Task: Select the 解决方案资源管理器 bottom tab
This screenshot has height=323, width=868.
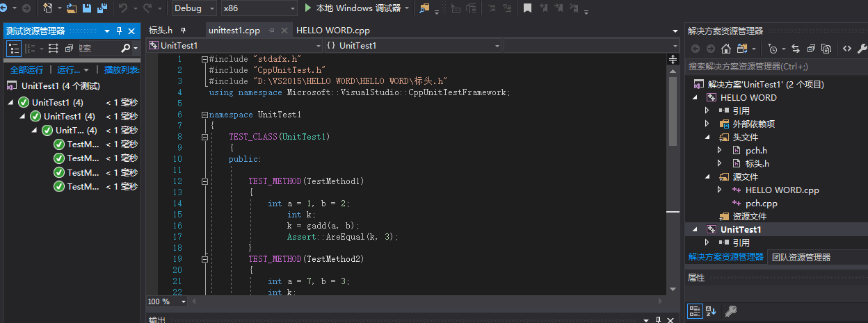Action: point(725,257)
